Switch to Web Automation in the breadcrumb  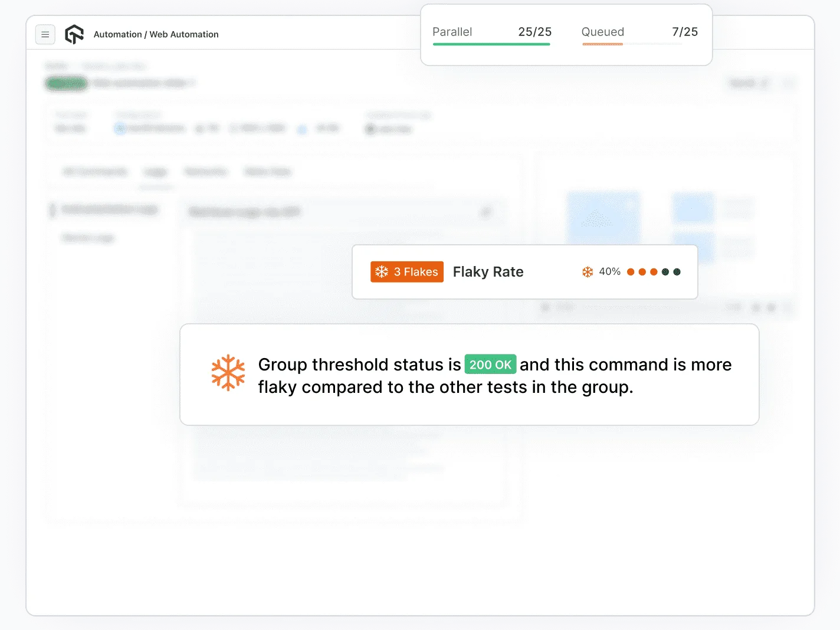(183, 34)
